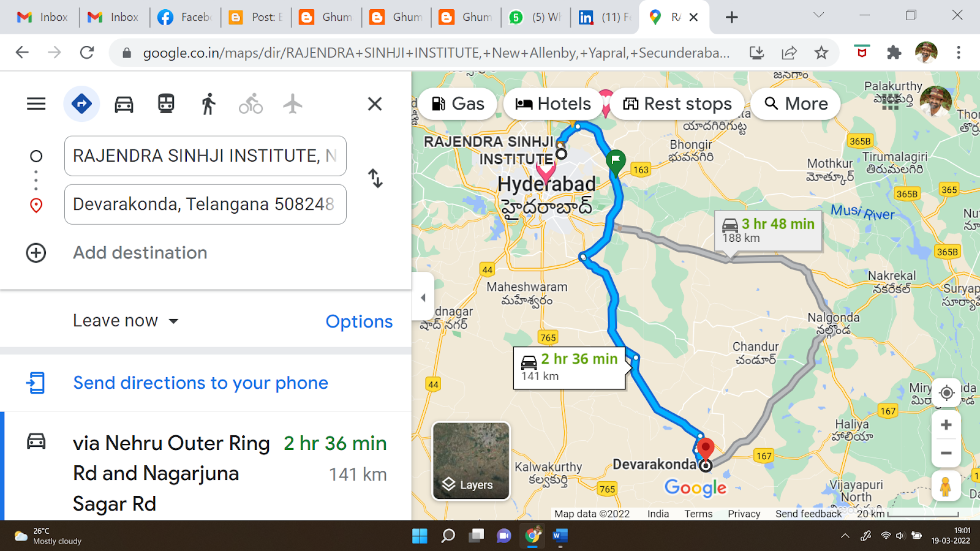980x551 pixels.
Task: Click the Devarakonda destination input field
Action: 205,204
